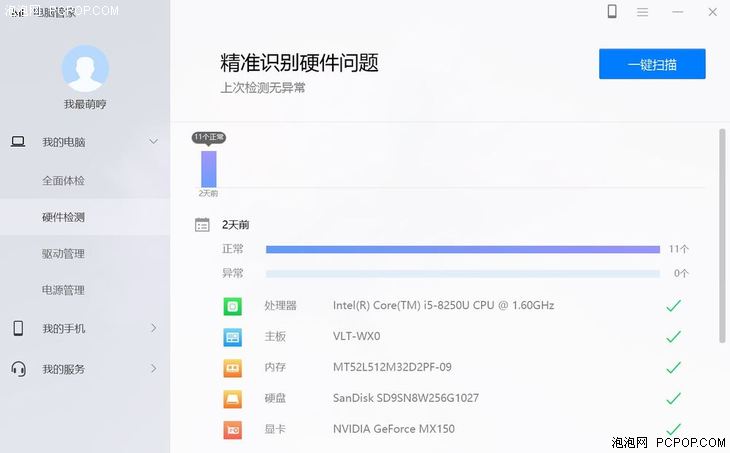This screenshot has width=730, height=453.
Task: Click the 异常 progress bar
Action: (x=463, y=274)
